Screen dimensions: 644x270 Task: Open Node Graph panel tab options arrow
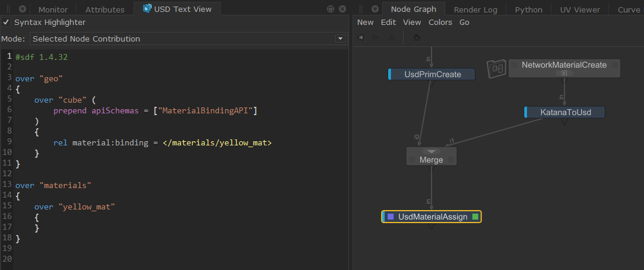point(374,9)
